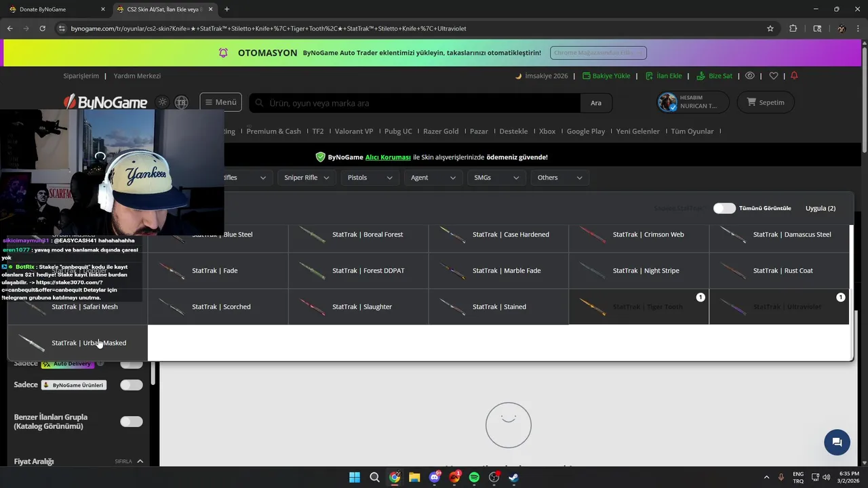Click the Uygula (2) button
Screen dimensions: 868x488
point(821,208)
